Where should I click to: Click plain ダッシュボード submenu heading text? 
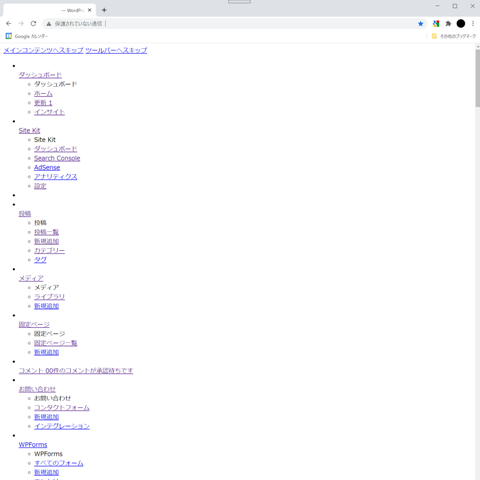55,84
